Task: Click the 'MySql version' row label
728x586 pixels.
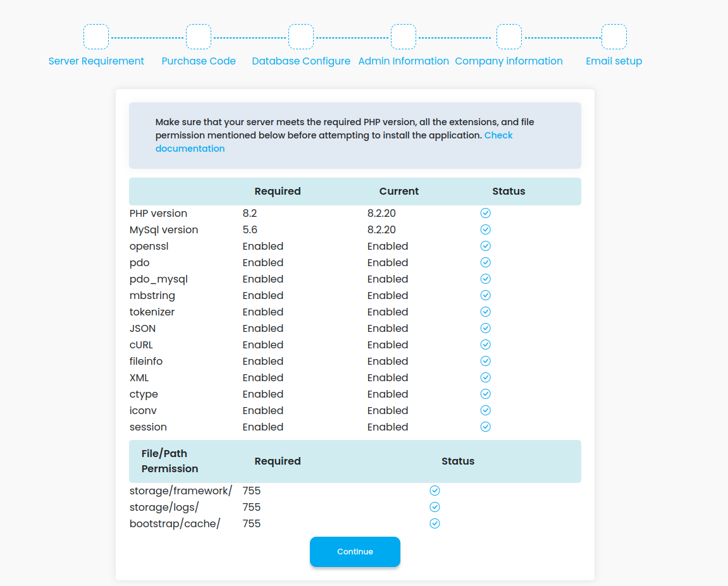Action: click(x=163, y=229)
